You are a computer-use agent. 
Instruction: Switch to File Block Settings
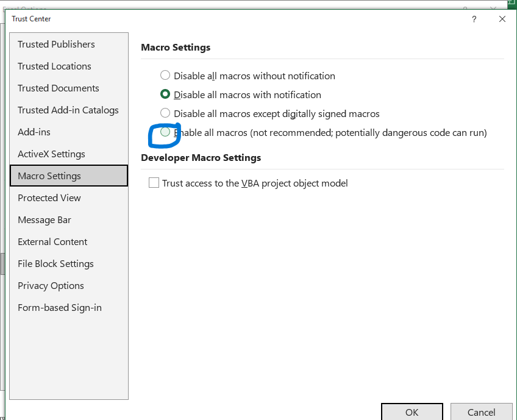[x=68, y=264]
